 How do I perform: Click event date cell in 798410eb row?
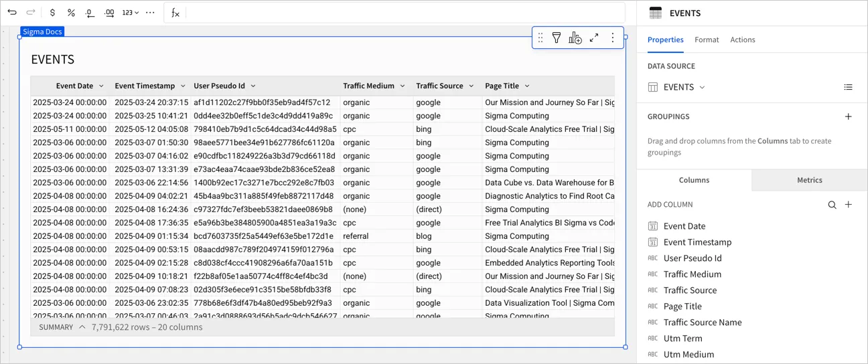[70, 129]
